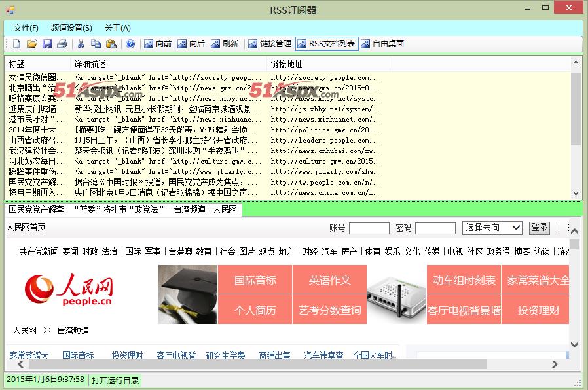Open the 频道设置(S) menu
This screenshot has width=588, height=390.
pyautogui.click(x=71, y=28)
